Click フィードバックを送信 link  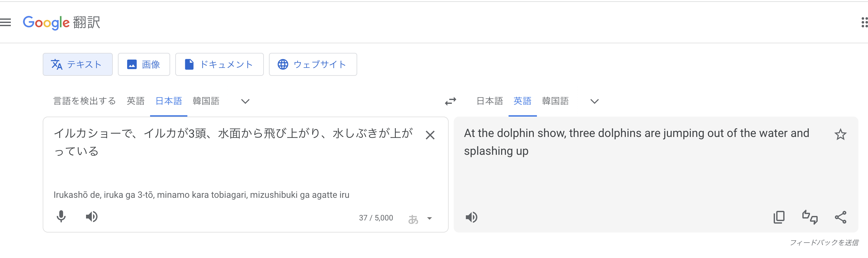click(824, 242)
